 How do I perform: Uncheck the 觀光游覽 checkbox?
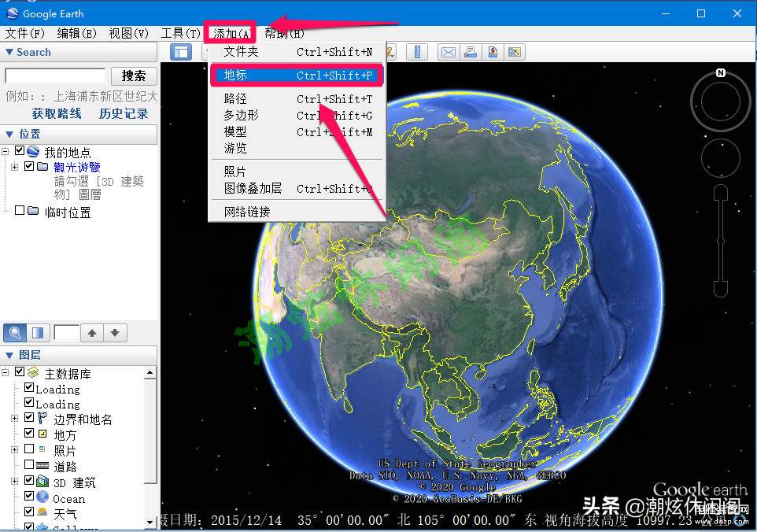click(29, 166)
